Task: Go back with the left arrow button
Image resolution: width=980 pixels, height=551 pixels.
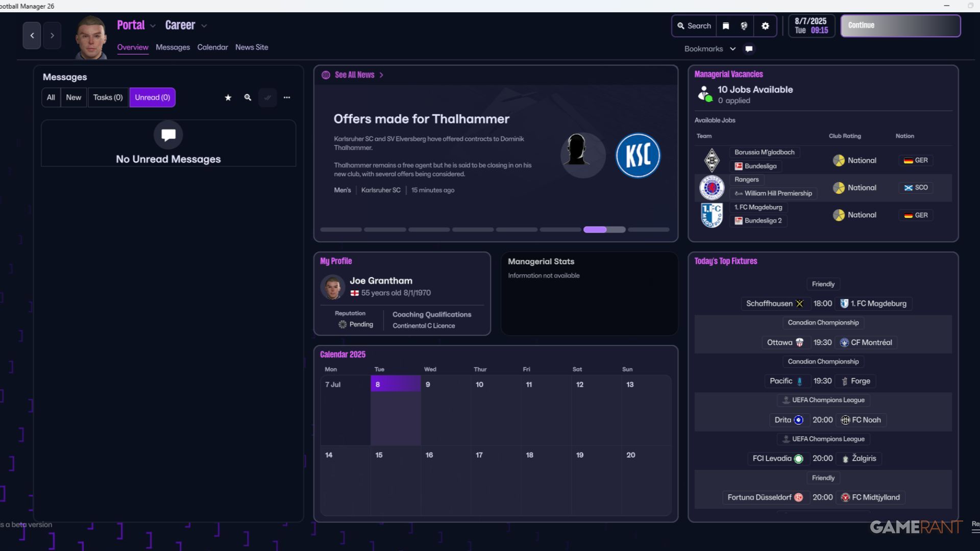Action: 32,36
